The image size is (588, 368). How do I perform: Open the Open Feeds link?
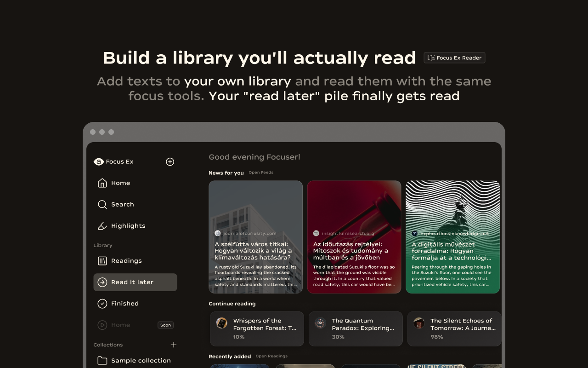click(x=261, y=172)
